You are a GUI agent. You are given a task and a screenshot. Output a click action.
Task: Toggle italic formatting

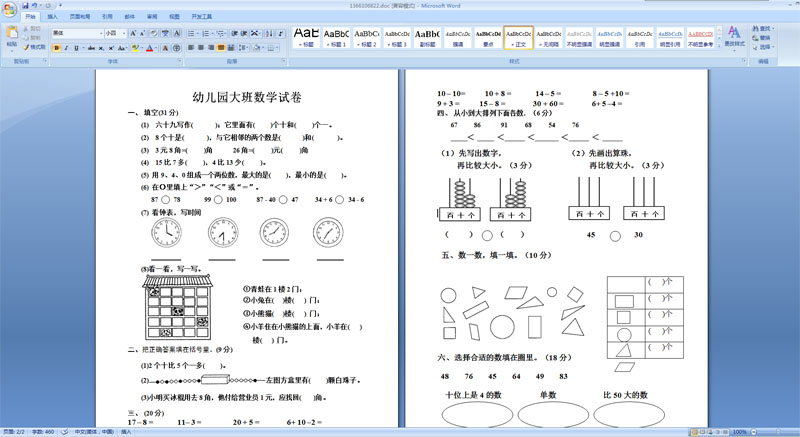pyautogui.click(x=66, y=48)
